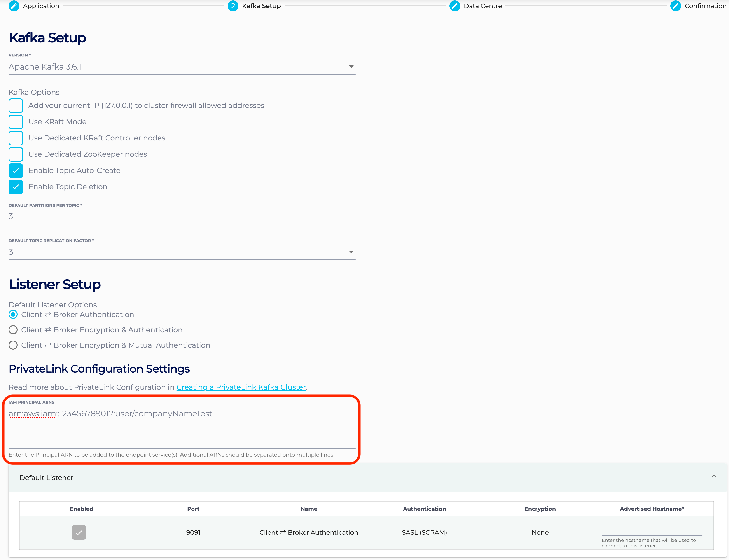Uncheck Enable Topic Auto-Create
729x560 pixels.
point(16,171)
